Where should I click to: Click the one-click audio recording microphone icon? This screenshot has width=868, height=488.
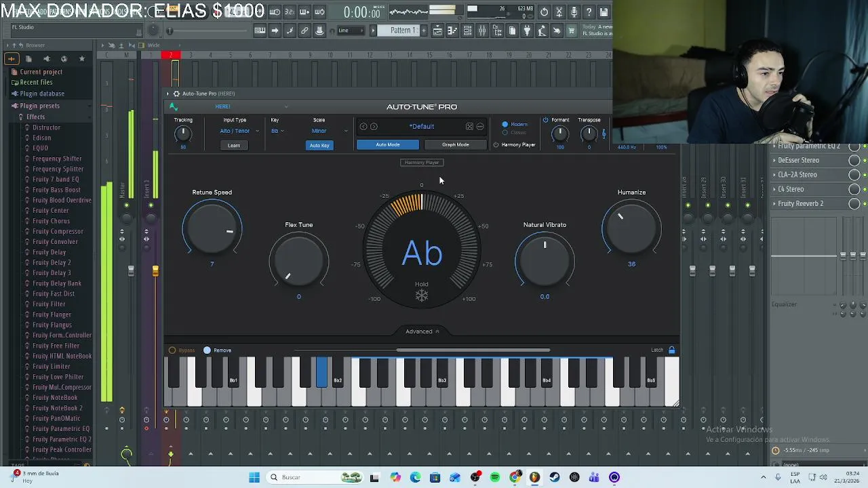tap(574, 12)
